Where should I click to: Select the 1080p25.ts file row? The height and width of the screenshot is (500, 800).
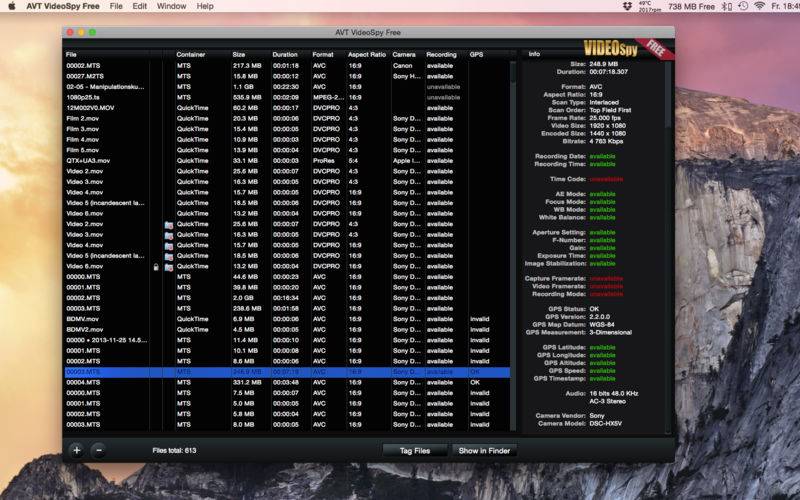[x=287, y=97]
